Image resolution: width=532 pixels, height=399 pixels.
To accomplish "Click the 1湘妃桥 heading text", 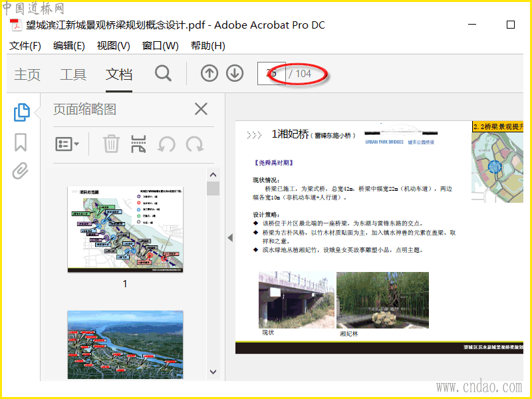I will pyautogui.click(x=291, y=134).
